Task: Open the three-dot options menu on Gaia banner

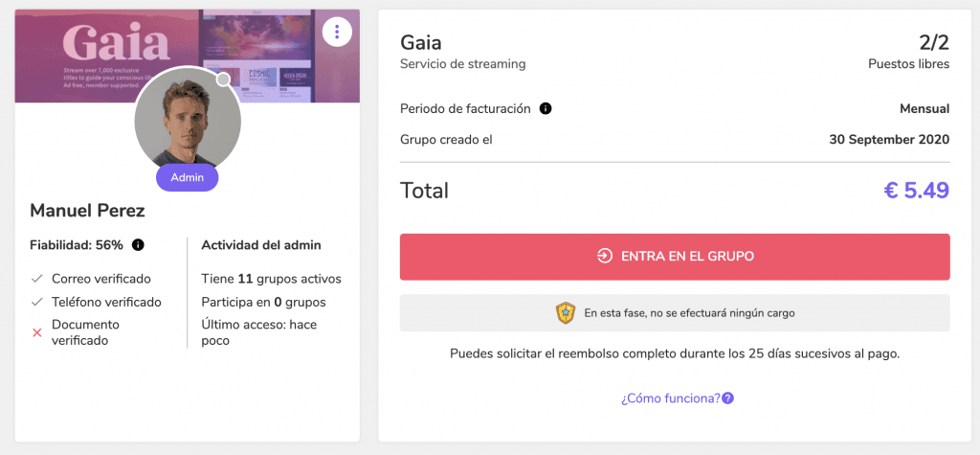Action: tap(337, 31)
